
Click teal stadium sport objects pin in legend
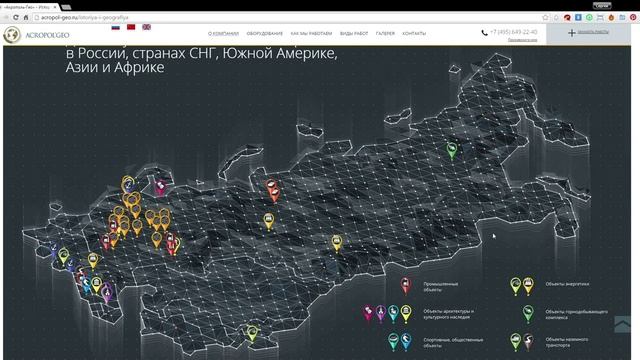[393, 341]
